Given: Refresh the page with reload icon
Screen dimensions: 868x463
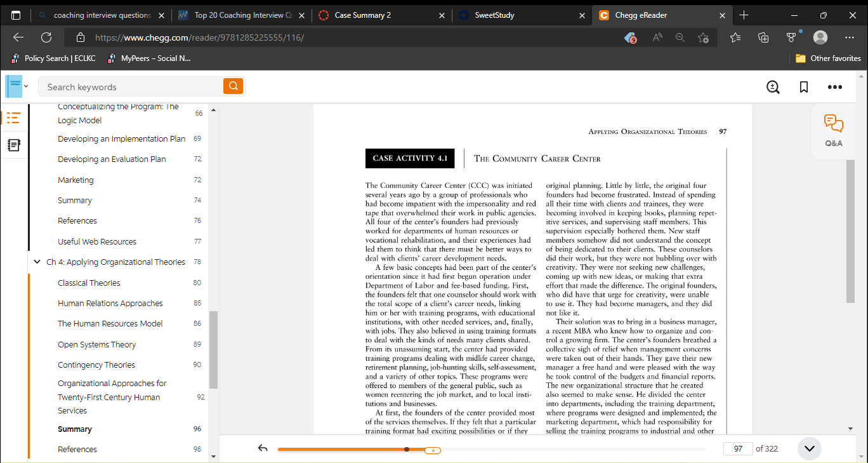Looking at the screenshot, I should pos(46,37).
